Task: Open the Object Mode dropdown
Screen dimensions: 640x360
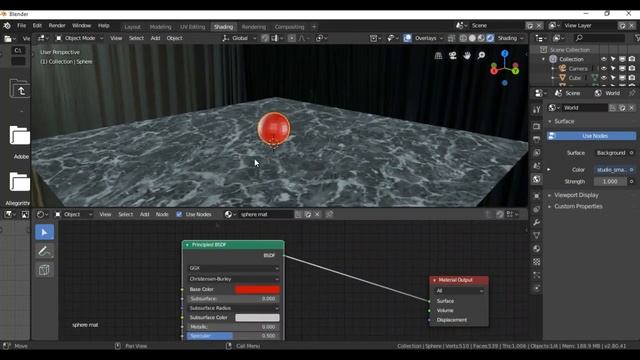Action: pos(80,38)
